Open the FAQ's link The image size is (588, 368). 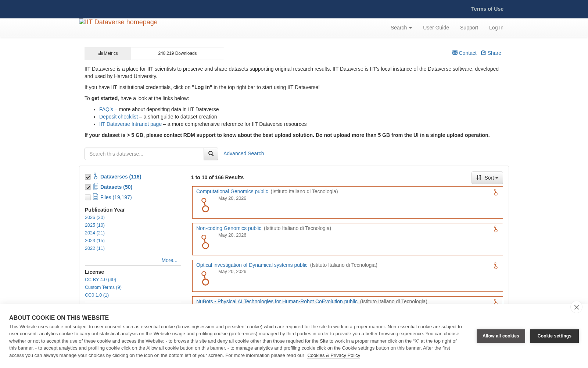(x=106, y=109)
